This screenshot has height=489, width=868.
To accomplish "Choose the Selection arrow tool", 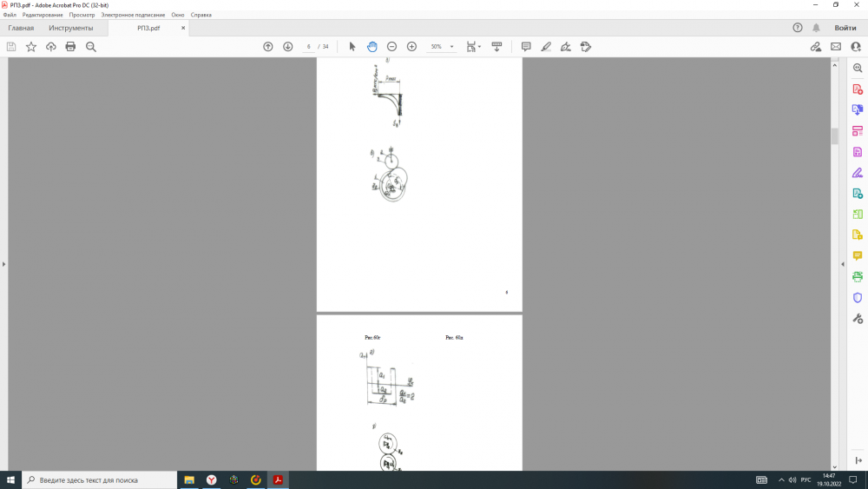I will coord(352,47).
